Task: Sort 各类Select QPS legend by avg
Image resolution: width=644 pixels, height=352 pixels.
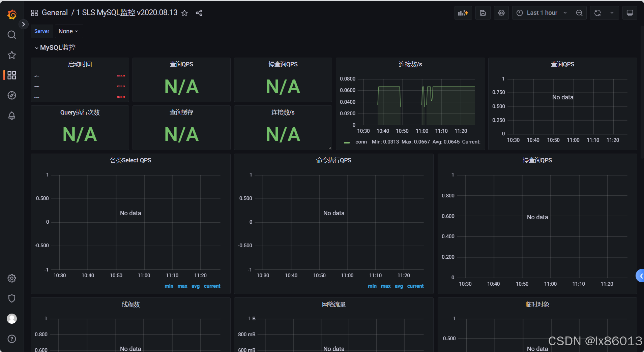Action: tap(196, 286)
